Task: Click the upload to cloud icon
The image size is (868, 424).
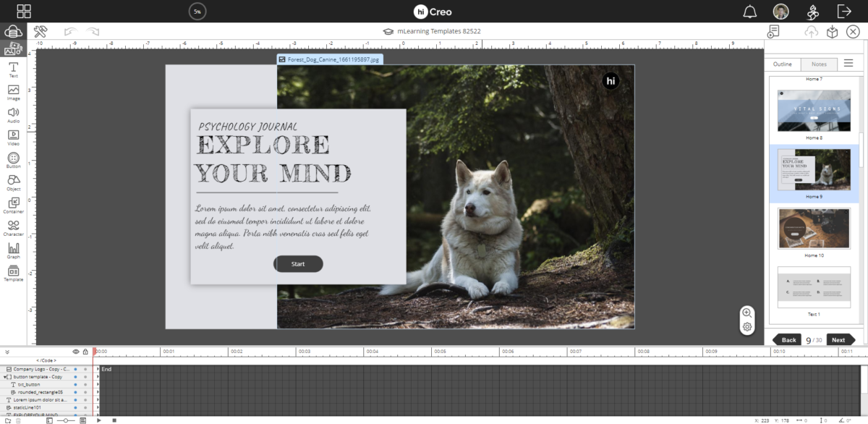Action: pos(812,31)
